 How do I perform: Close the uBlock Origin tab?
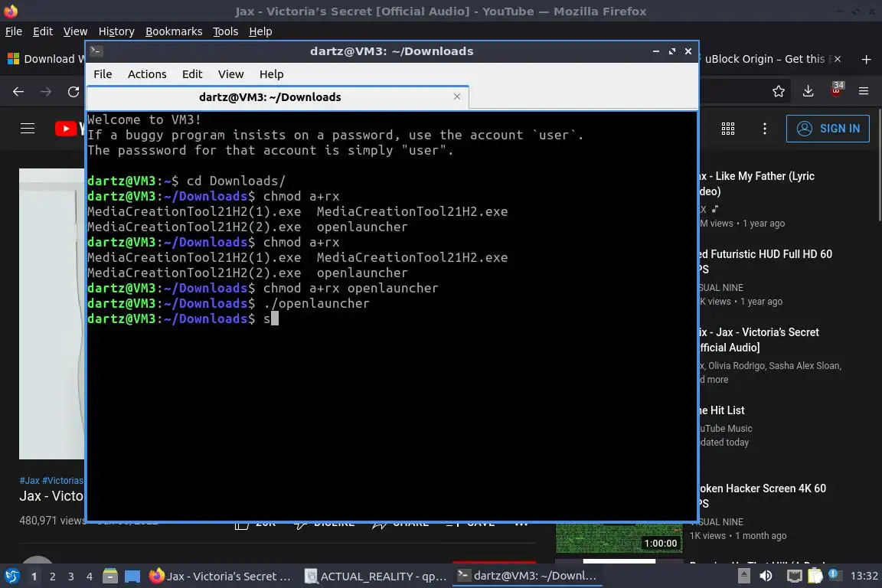[x=837, y=59]
